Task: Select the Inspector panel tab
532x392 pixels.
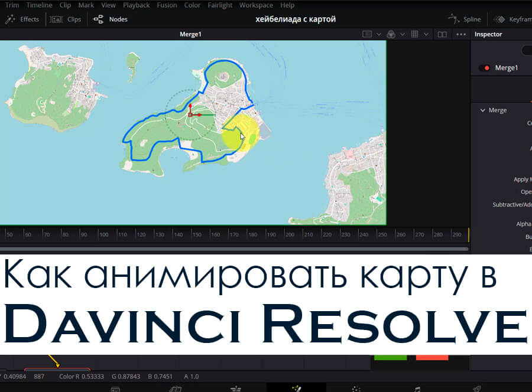Action: click(x=488, y=34)
